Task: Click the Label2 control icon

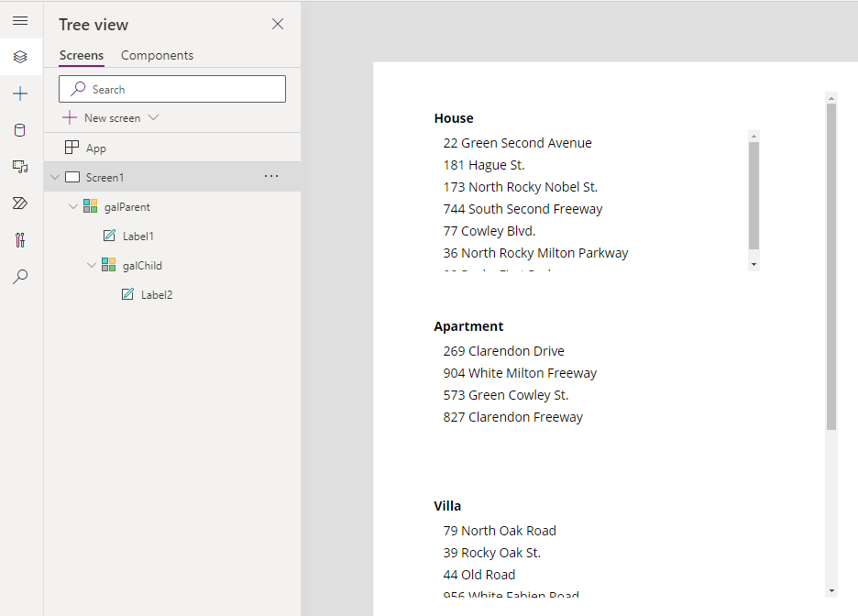Action: pos(127,294)
